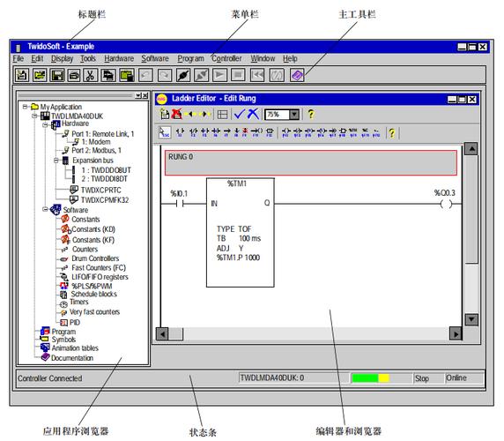The image size is (504, 441).
Task: Collapse the Software tree node
Action: click(45, 209)
